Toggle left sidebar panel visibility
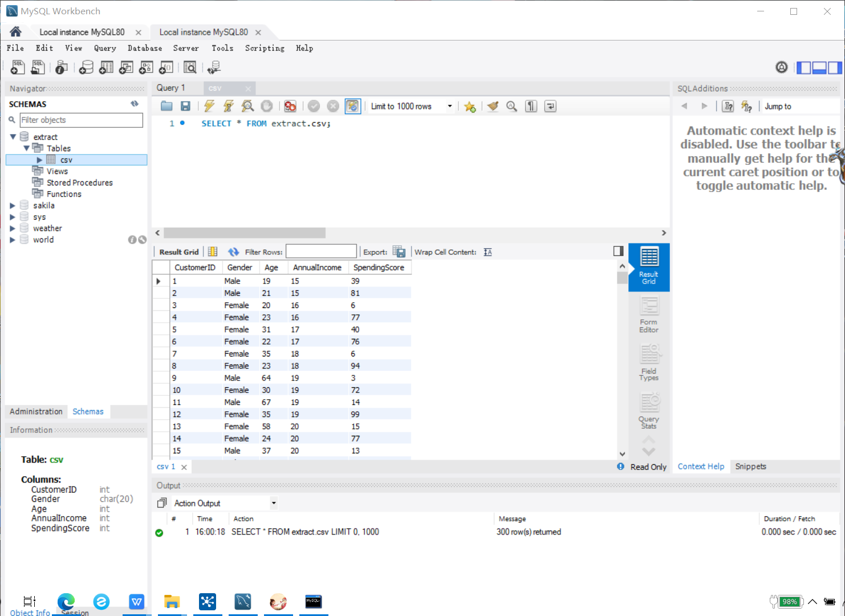The width and height of the screenshot is (845, 616). point(804,67)
